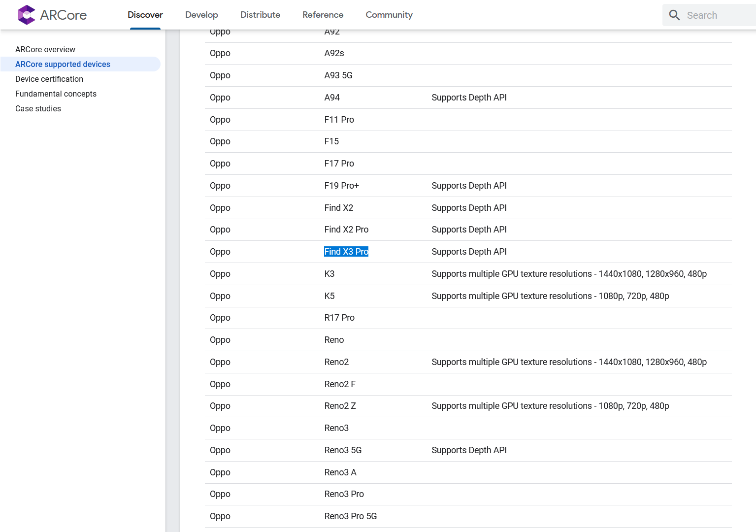The height and width of the screenshot is (532, 756).
Task: Click the ARCore logo icon
Action: coord(26,15)
